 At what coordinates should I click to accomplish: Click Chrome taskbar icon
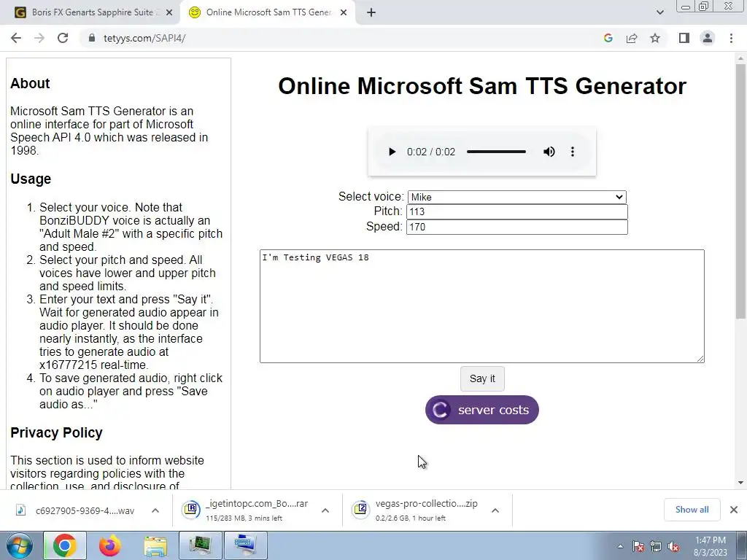pos(65,545)
